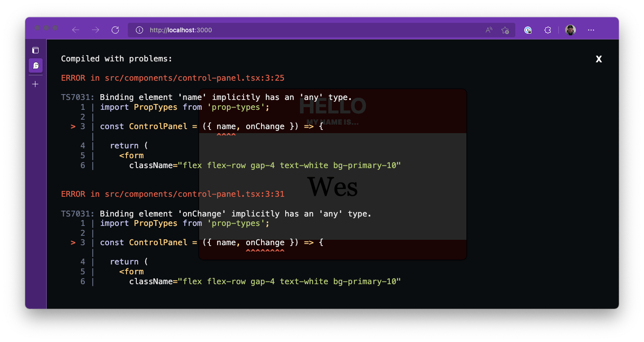Select the ghost favicon tab in the sidebar
The height and width of the screenshot is (342, 644).
click(x=35, y=65)
